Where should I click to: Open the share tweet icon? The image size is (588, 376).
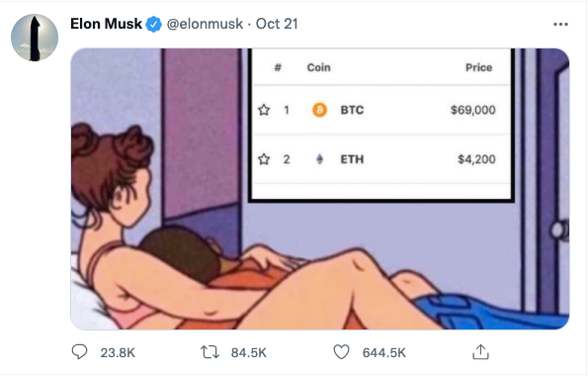click(x=480, y=352)
